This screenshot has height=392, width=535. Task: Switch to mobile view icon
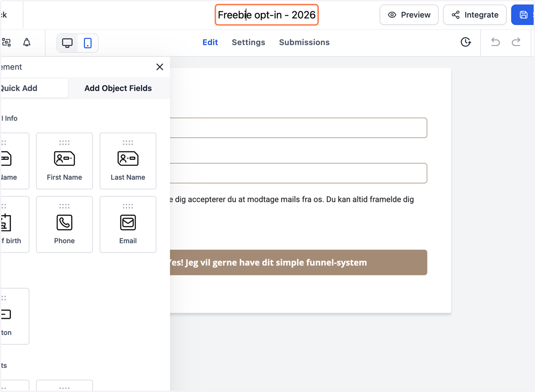coord(88,43)
